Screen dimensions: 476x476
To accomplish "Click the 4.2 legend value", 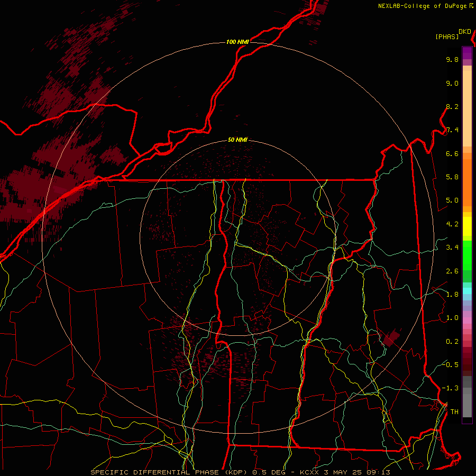I will [452, 224].
